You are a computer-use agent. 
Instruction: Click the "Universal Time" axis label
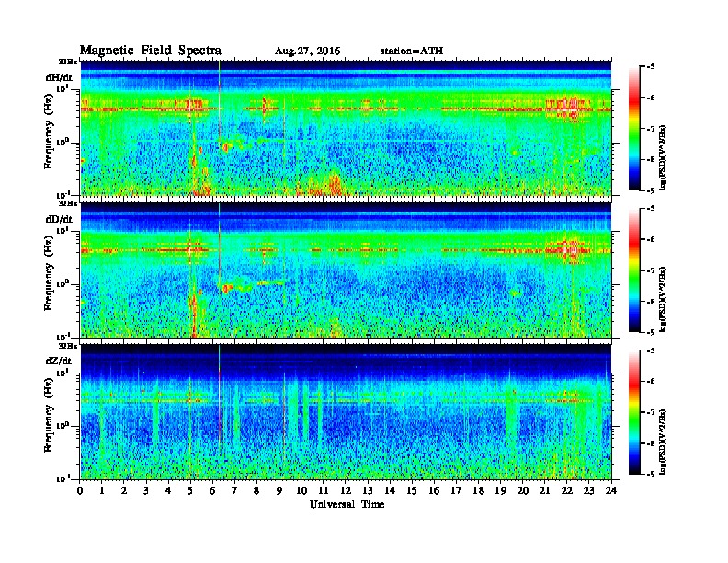click(347, 504)
